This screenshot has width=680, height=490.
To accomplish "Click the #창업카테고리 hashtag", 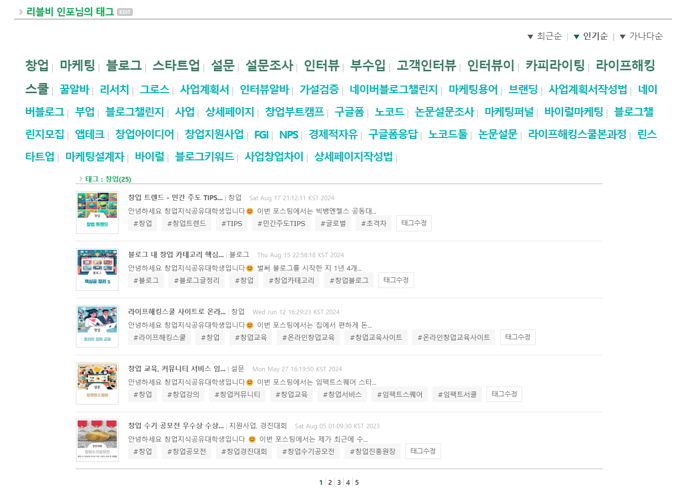I will (x=292, y=281).
